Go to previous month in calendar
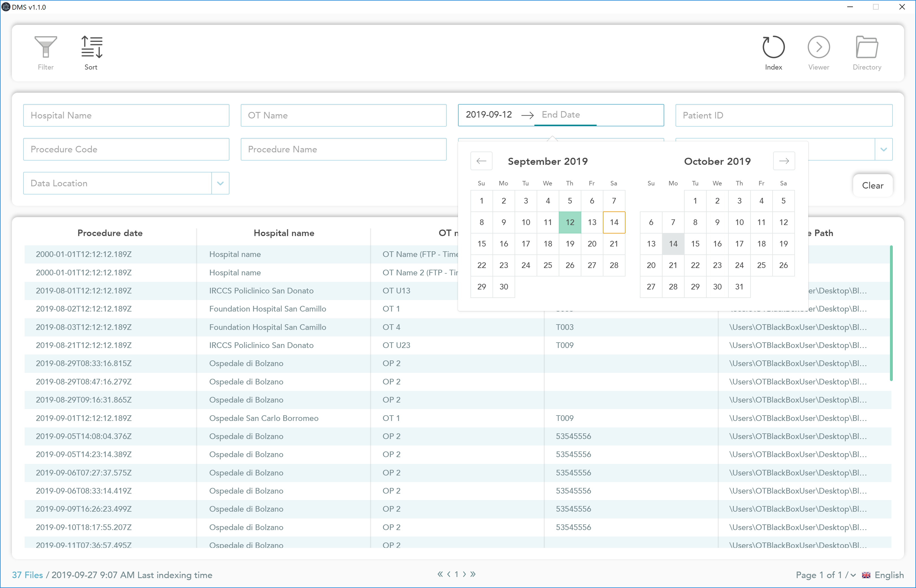Image resolution: width=916 pixels, height=588 pixels. [x=481, y=161]
